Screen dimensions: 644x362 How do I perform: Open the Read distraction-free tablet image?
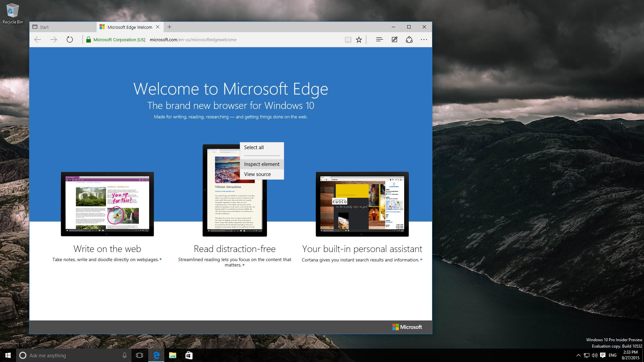pyautogui.click(x=235, y=190)
